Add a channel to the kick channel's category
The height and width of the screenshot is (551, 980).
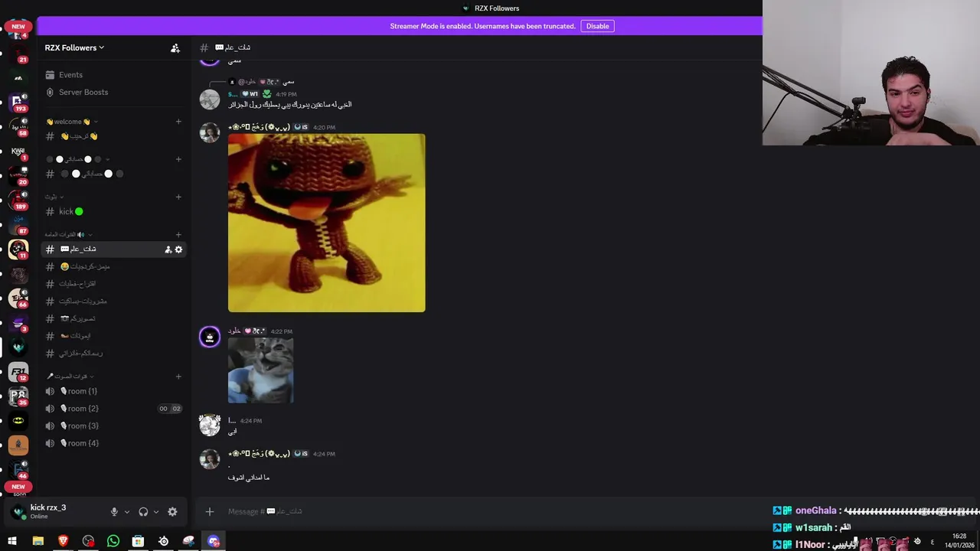coord(178,197)
